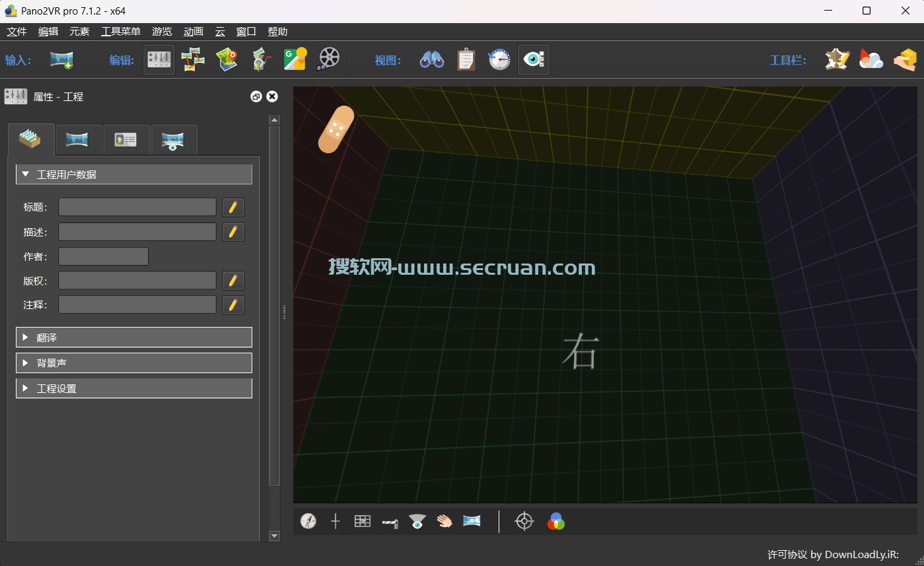Viewport: 924px width, 566px height.
Task: Click the pencil edit button for 标题
Action: [x=233, y=207]
